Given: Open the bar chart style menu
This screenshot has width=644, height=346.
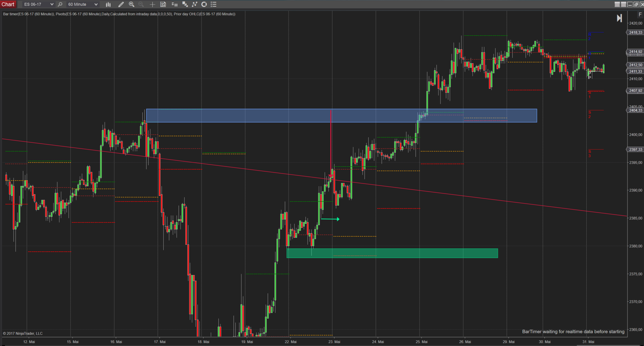Looking at the screenshot, I should pyautogui.click(x=108, y=4).
